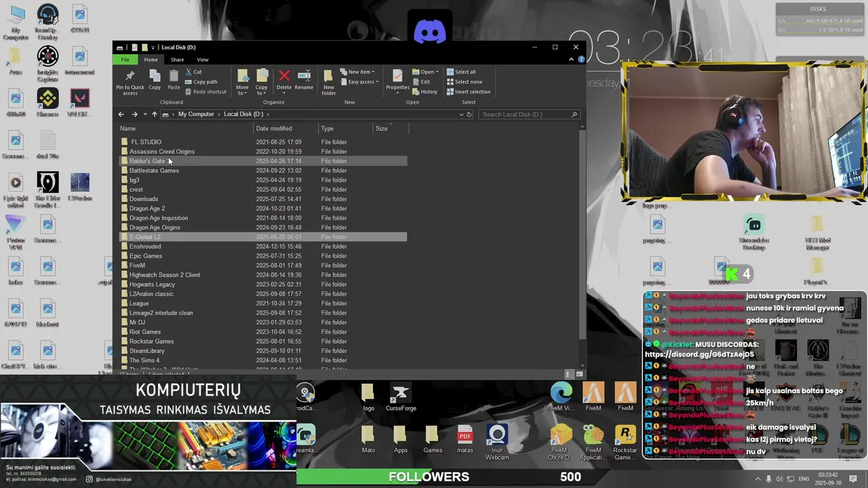Switch to the View ribbon tab
The width and height of the screenshot is (868, 488).
click(203, 60)
